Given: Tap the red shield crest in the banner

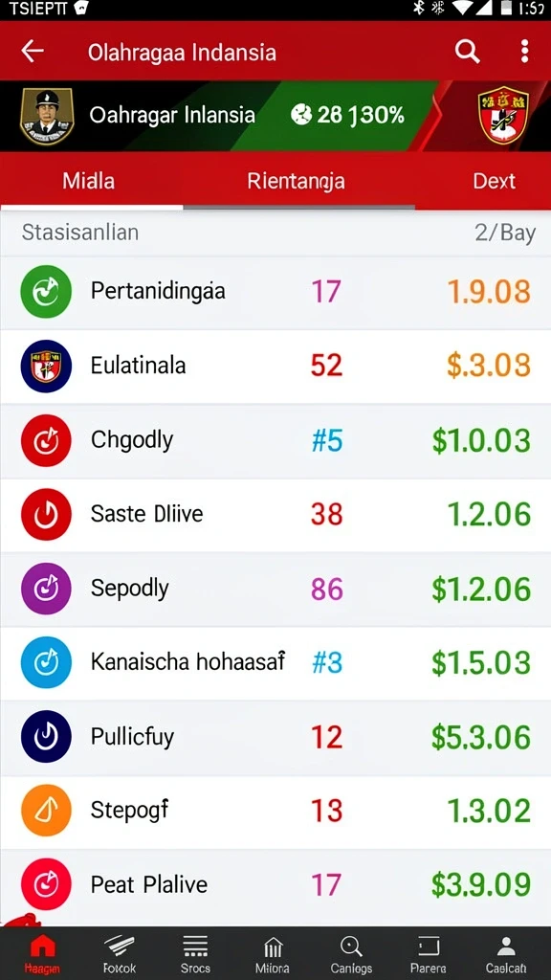Looking at the screenshot, I should coord(503,116).
